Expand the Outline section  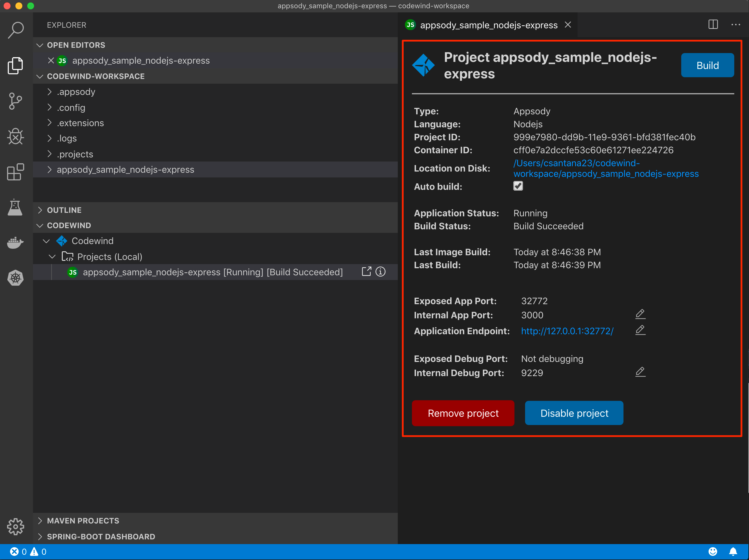(215, 210)
